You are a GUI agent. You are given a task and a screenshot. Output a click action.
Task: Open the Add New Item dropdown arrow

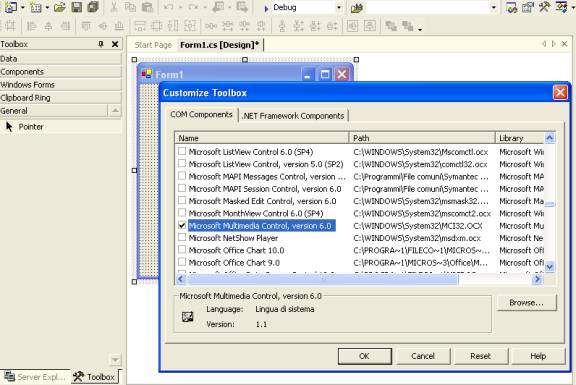click(x=47, y=7)
